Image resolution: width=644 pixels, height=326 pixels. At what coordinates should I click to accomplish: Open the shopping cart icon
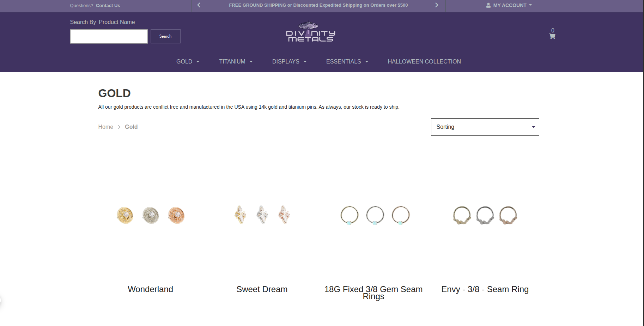tap(552, 36)
